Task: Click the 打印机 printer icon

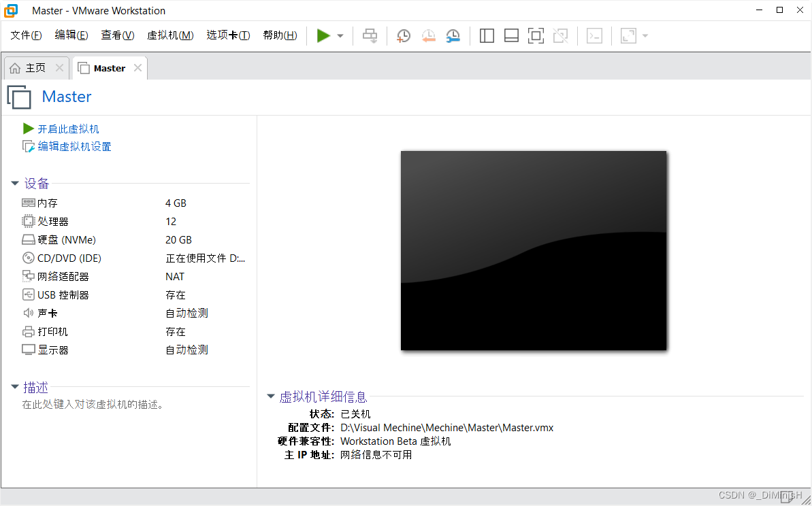Action: pos(29,332)
